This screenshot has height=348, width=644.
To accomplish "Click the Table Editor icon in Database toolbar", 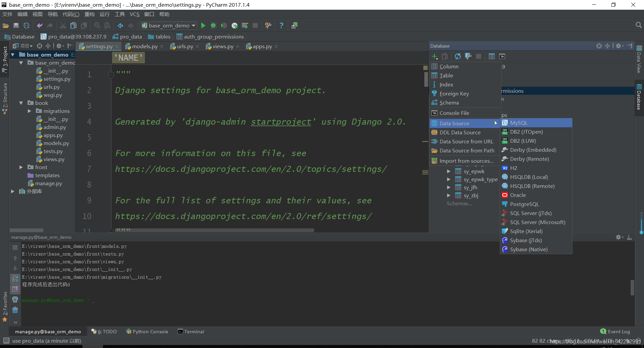I will [x=492, y=56].
